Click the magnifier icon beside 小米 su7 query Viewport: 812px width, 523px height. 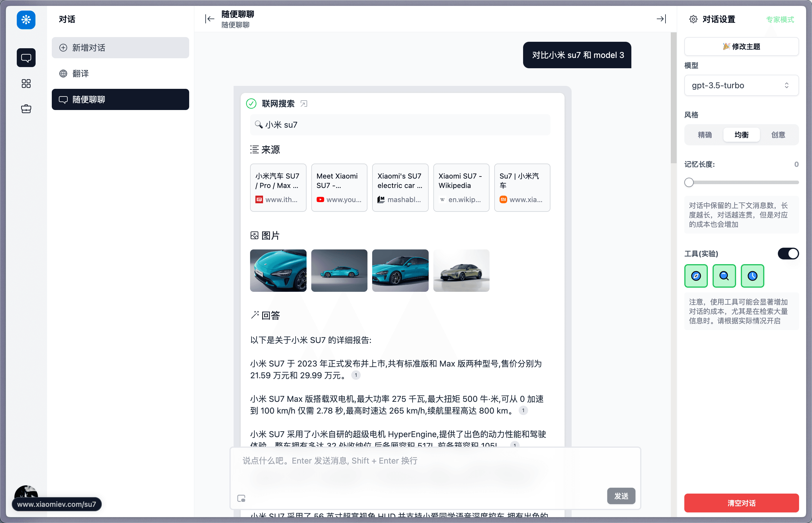(x=258, y=125)
